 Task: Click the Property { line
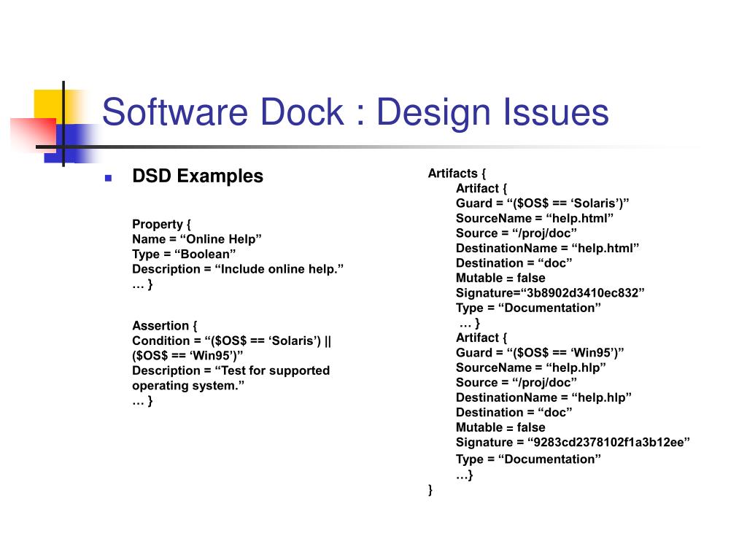(x=161, y=224)
